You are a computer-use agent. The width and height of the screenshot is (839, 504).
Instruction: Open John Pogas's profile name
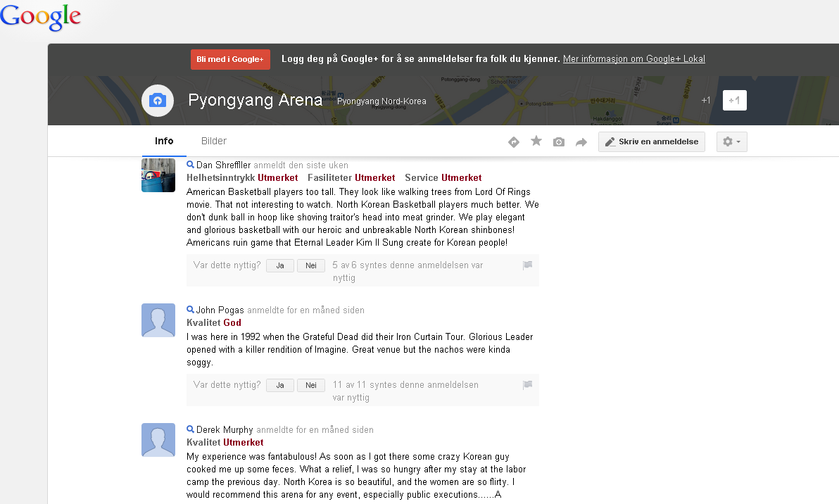pos(220,310)
